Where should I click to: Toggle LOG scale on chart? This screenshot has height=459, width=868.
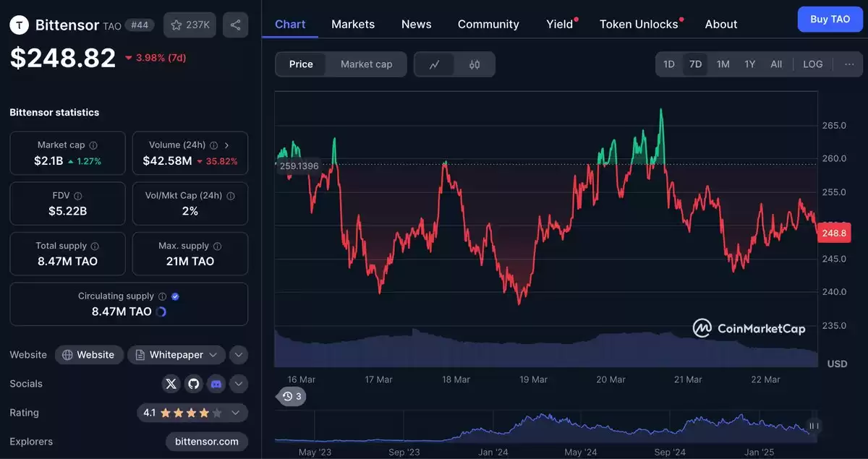813,64
